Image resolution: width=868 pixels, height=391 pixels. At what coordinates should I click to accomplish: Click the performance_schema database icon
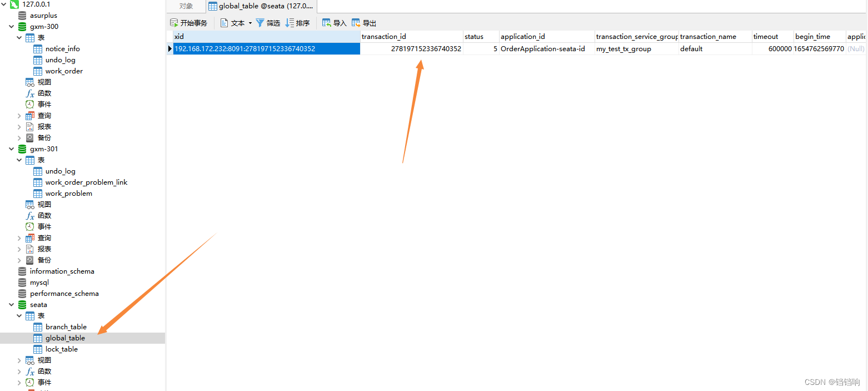click(x=22, y=294)
